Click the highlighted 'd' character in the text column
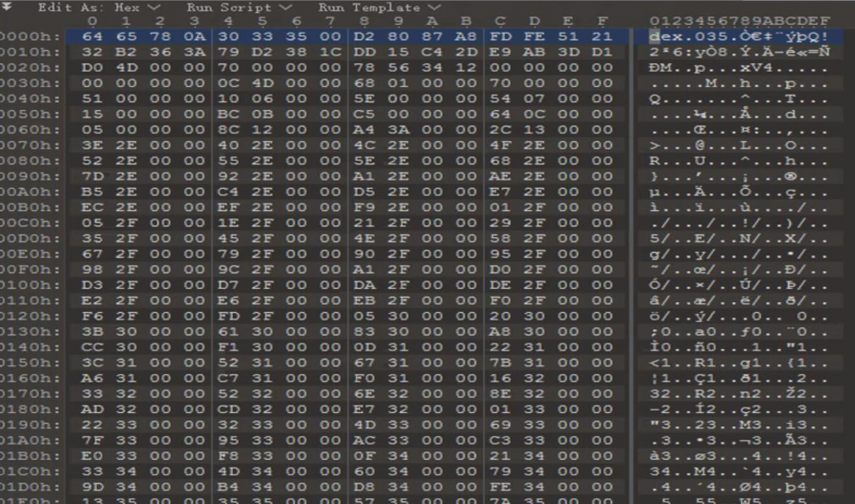 pos(655,37)
